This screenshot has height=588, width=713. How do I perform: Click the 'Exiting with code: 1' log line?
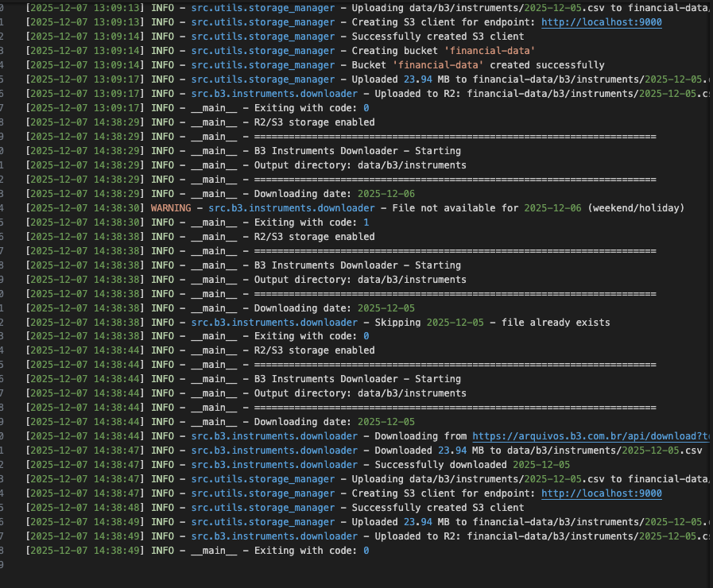311,222
